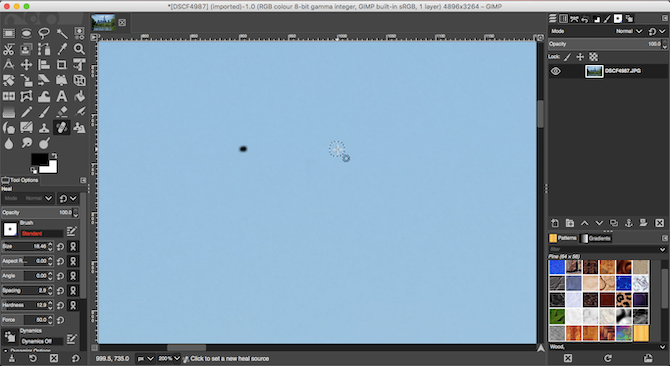Select the Eraser tool
This screenshot has width=670, height=366.
pos(62,112)
